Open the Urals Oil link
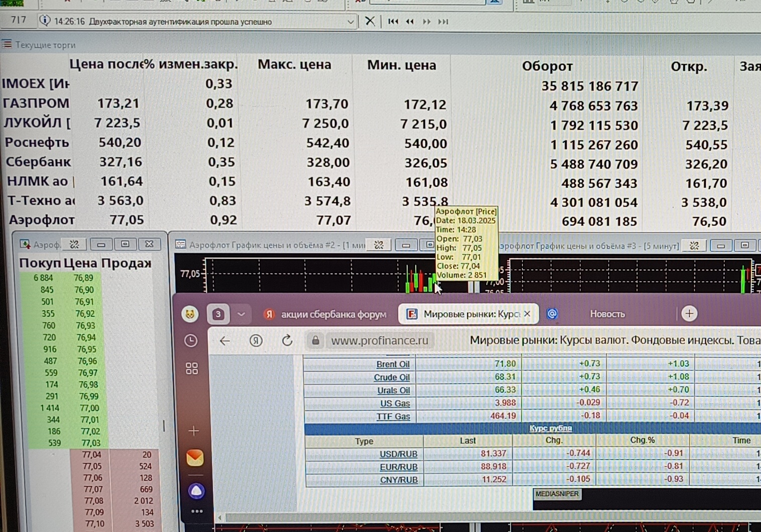Viewport: 761px width, 532px height. click(394, 390)
